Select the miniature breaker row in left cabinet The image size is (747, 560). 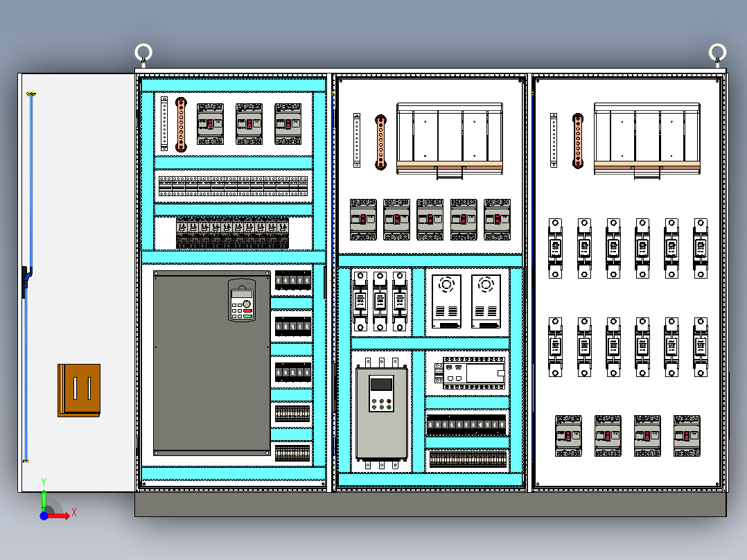(234, 186)
